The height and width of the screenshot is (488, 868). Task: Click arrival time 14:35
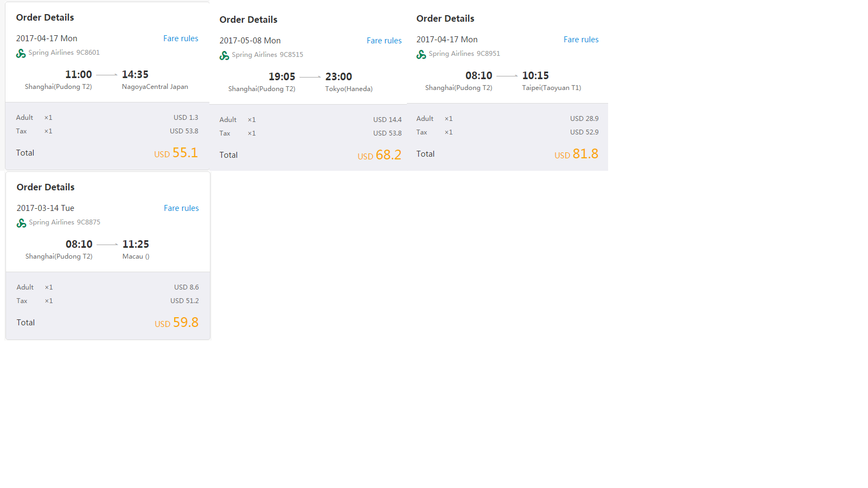point(135,74)
